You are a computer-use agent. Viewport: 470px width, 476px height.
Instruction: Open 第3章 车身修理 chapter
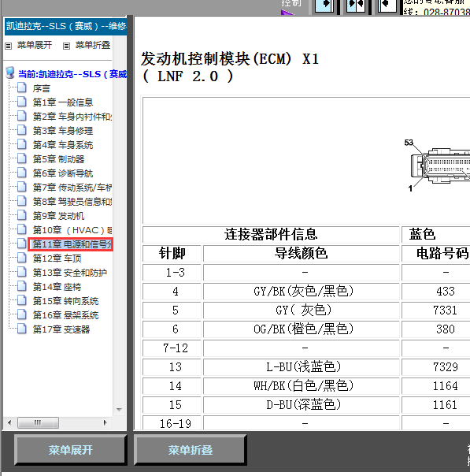point(63,131)
